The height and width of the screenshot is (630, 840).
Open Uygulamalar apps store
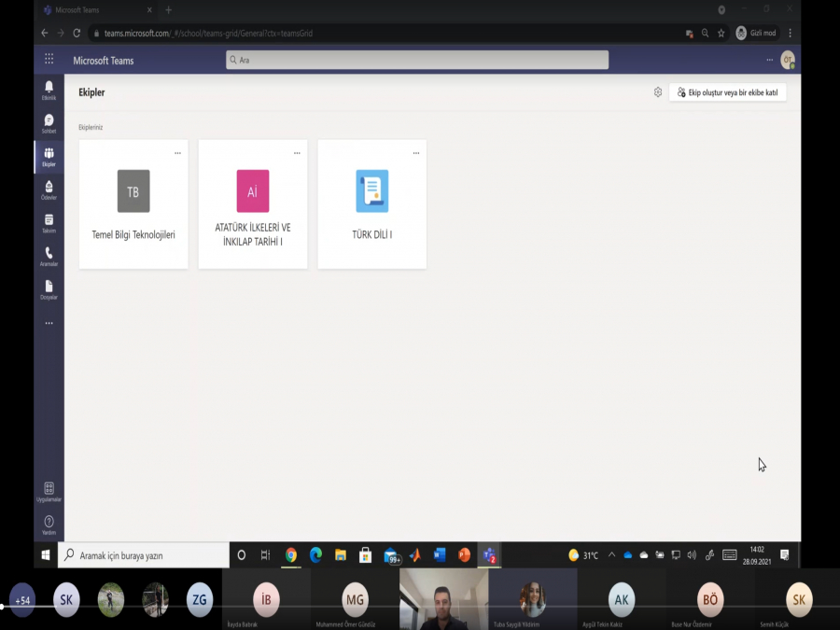tap(49, 492)
